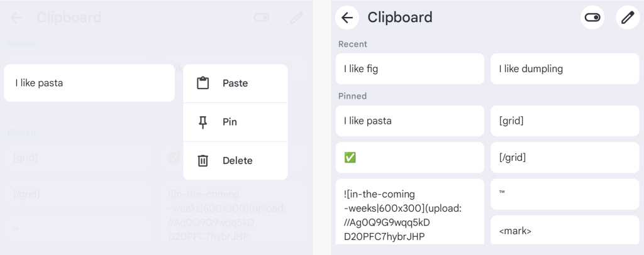Click the Delete trash icon in menu
The height and width of the screenshot is (255, 644).
[x=203, y=161]
